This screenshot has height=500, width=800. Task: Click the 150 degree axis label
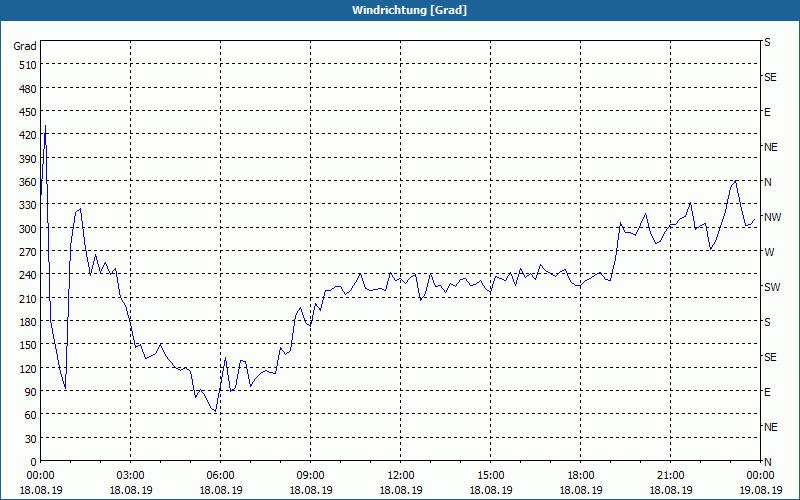click(28, 345)
